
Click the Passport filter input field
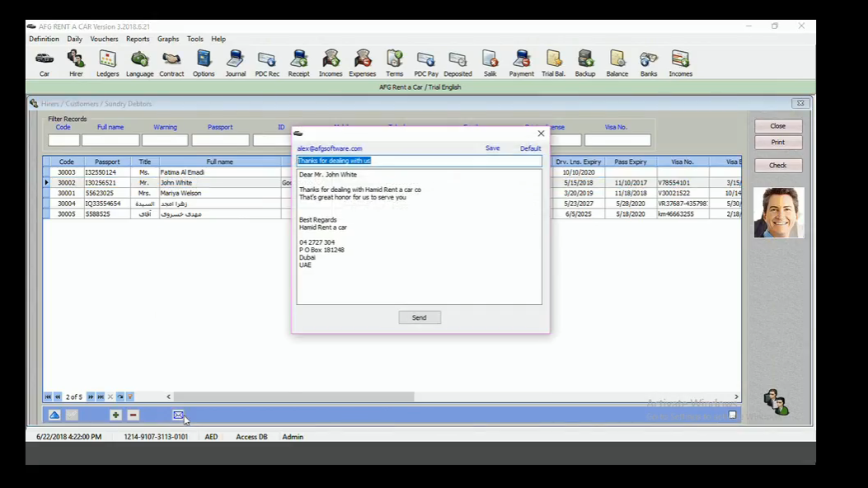click(220, 140)
